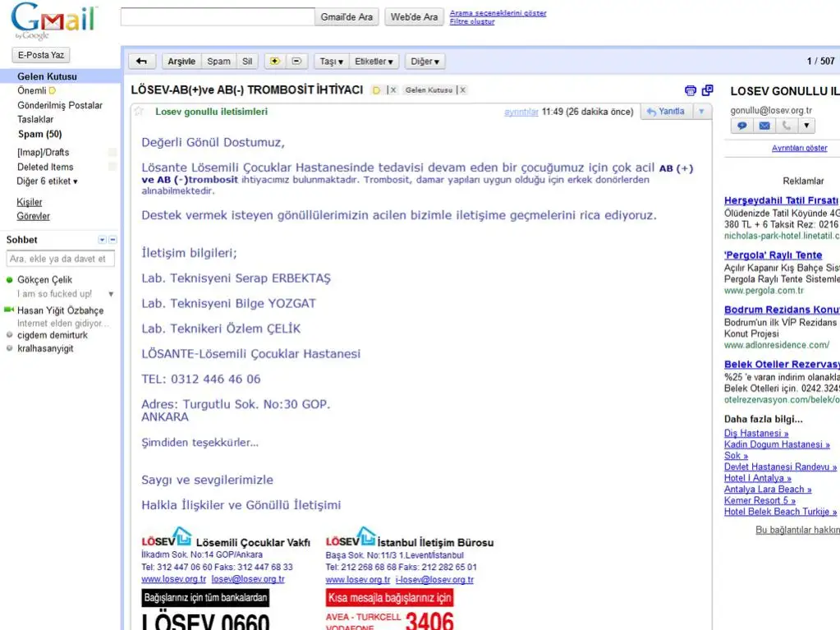This screenshot has height=630, width=840.
Task: Open the Herşeydahil Tatil Fırsatı ad
Action: 782,200
